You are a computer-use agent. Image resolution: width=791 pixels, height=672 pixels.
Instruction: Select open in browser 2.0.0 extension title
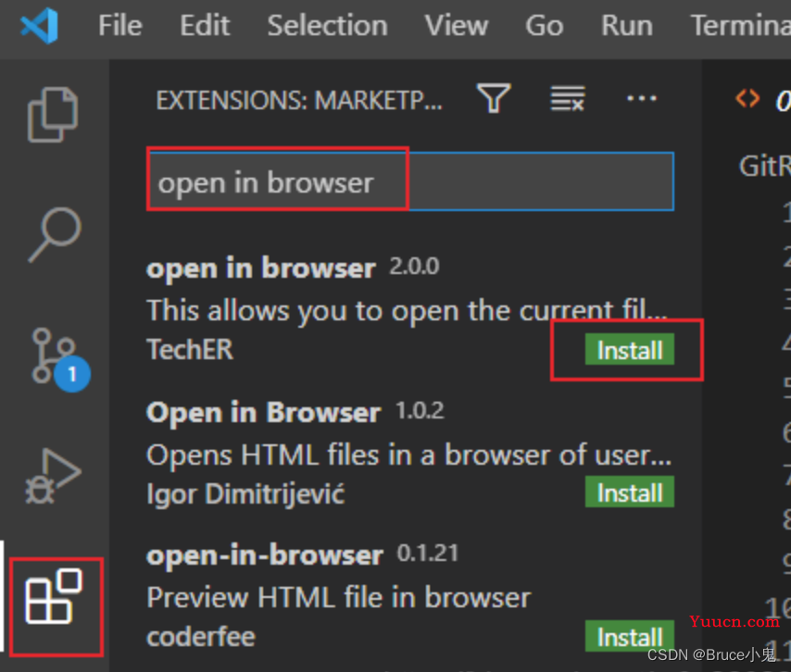(261, 268)
